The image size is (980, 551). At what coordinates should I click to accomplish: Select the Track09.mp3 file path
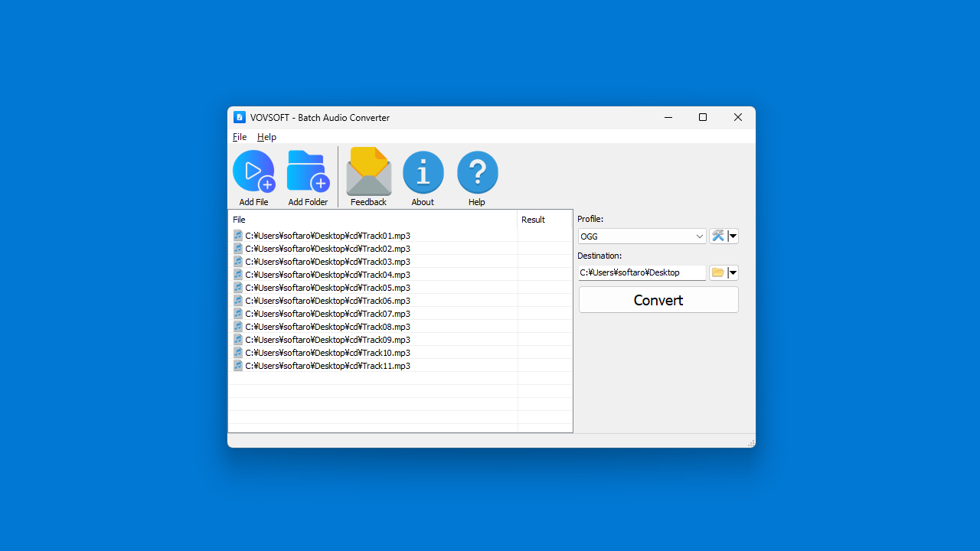[328, 340]
